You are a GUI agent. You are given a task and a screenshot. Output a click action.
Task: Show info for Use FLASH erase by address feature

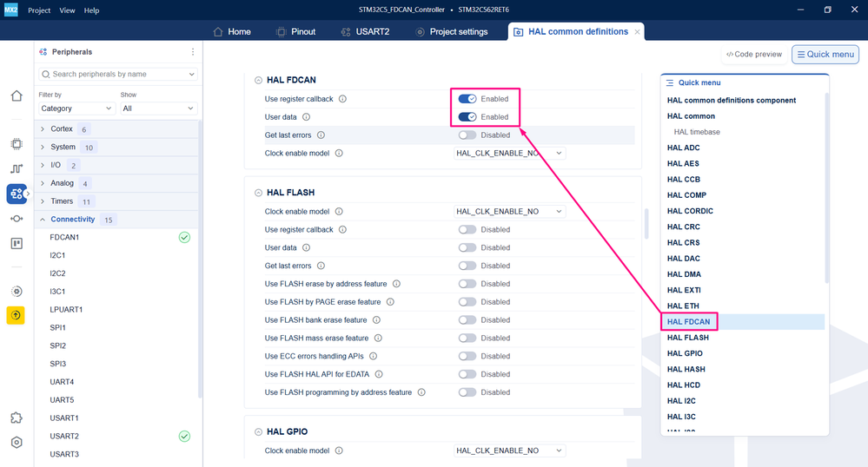396,284
